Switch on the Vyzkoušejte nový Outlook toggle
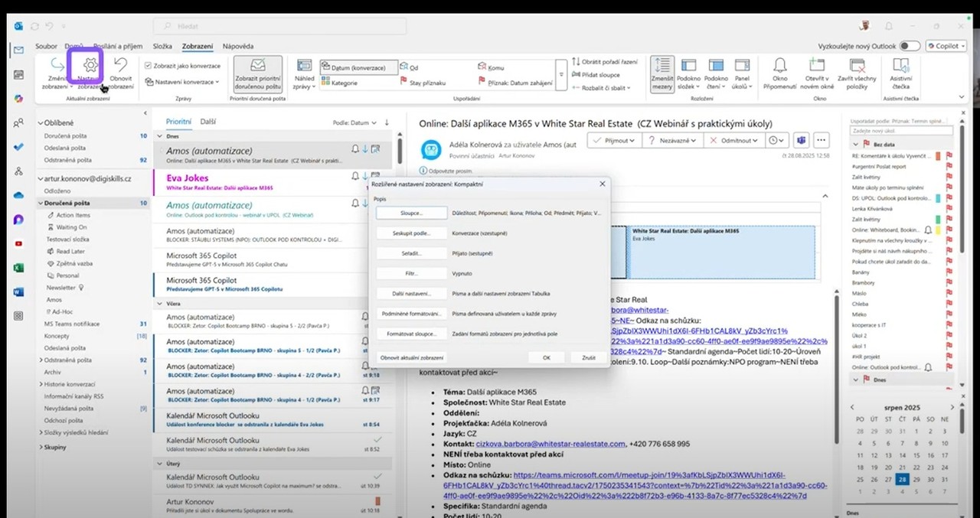This screenshot has height=518, width=980. 910,46
